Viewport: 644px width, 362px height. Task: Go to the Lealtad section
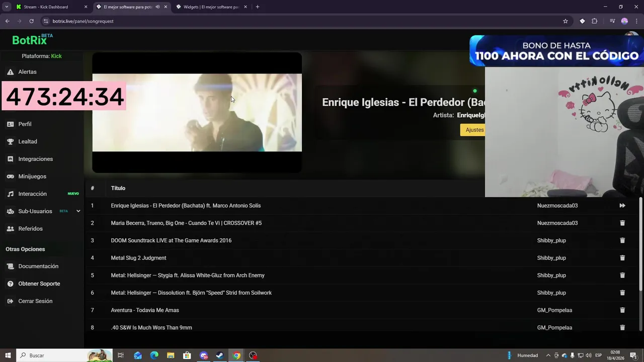pyautogui.click(x=28, y=142)
